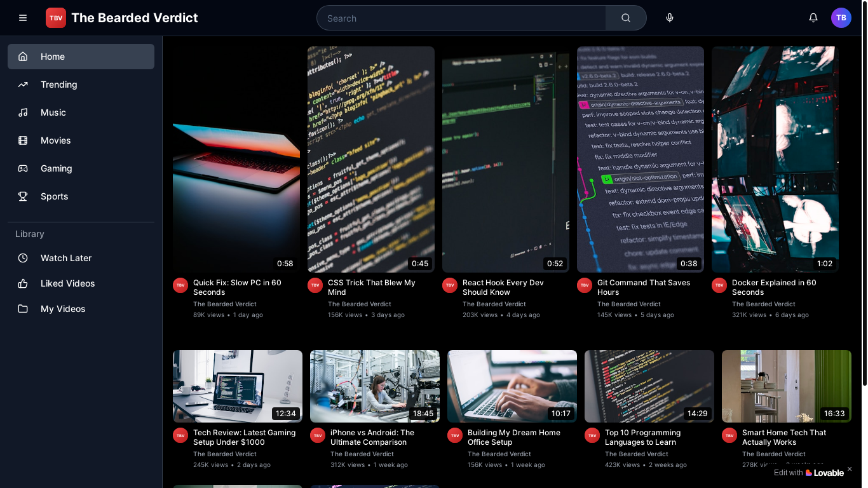Open title Smart Home Tech That Actually Works
The image size is (868, 488).
(784, 437)
